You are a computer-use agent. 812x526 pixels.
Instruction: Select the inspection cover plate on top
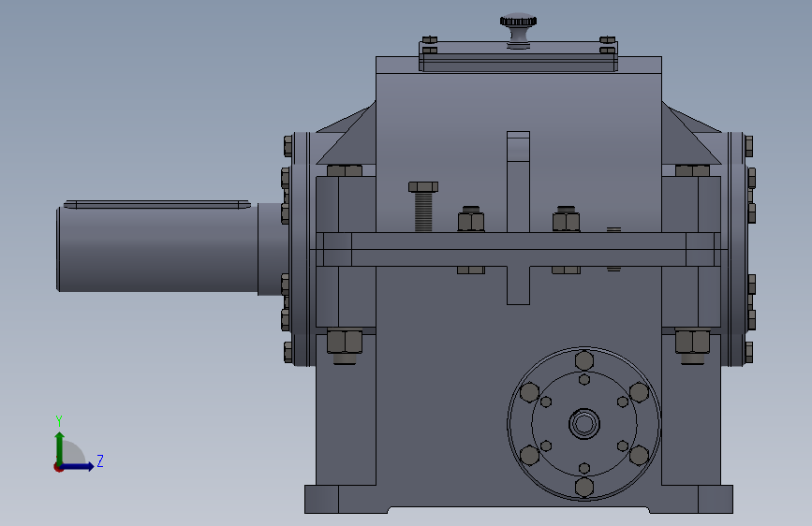(x=518, y=56)
